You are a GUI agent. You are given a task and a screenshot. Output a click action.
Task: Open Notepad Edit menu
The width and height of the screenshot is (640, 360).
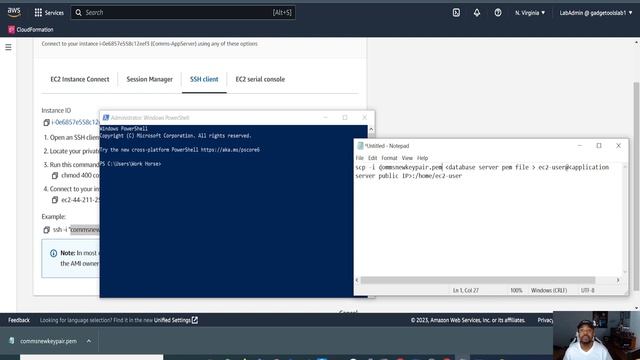point(373,158)
